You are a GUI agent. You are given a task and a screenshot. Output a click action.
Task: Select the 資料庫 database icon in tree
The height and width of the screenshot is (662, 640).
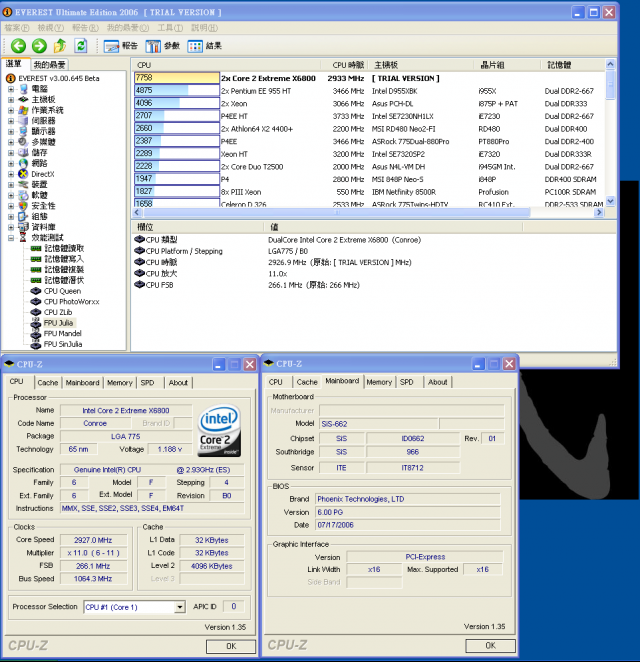click(24, 227)
